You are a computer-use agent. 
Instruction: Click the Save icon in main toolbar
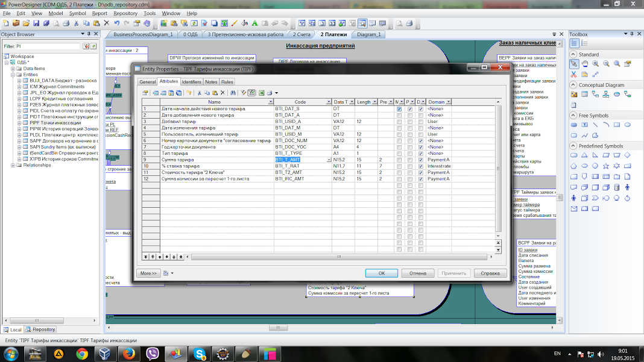36,23
